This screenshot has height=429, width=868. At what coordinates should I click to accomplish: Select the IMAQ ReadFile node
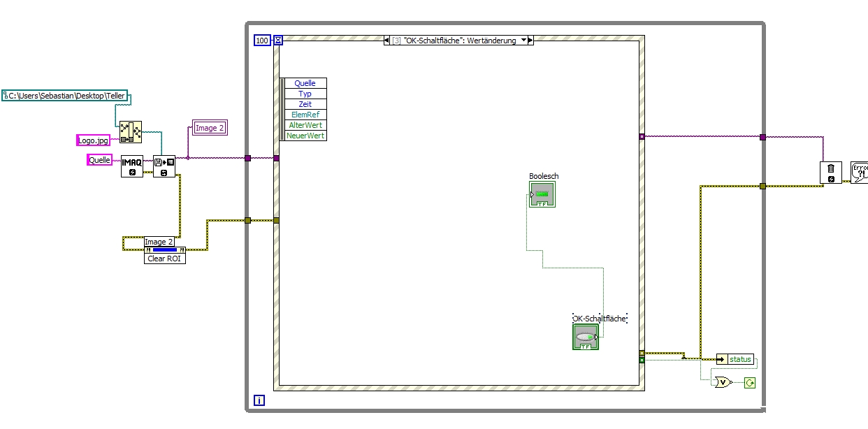pos(164,166)
